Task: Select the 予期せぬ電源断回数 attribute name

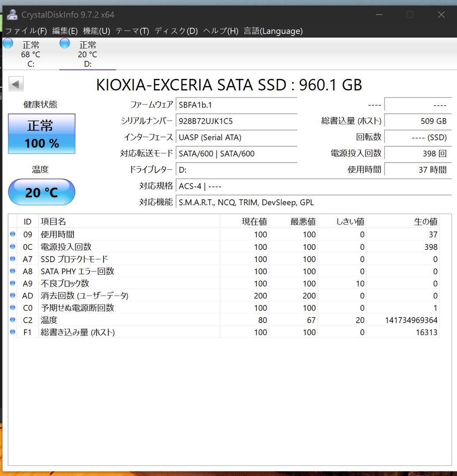Action: (78, 308)
